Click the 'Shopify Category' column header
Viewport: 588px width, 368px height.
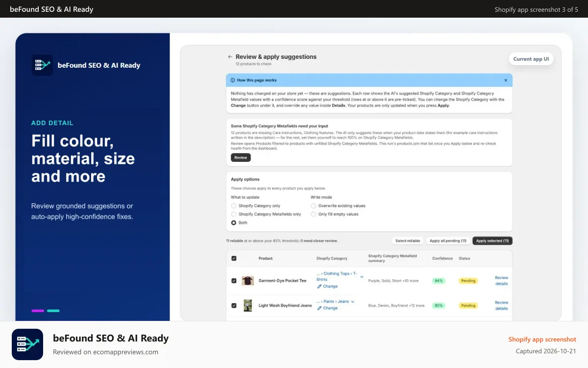pos(332,258)
